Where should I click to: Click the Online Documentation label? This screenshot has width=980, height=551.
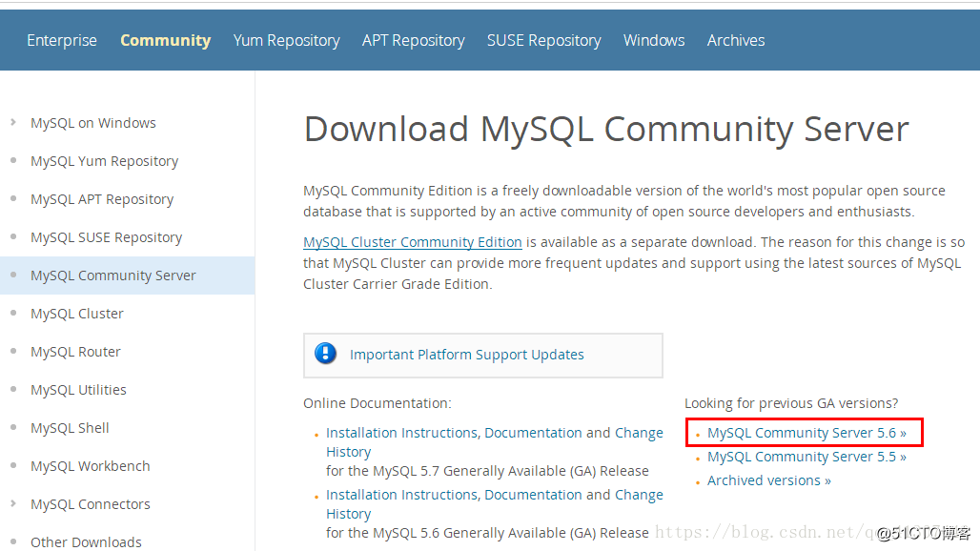(378, 403)
